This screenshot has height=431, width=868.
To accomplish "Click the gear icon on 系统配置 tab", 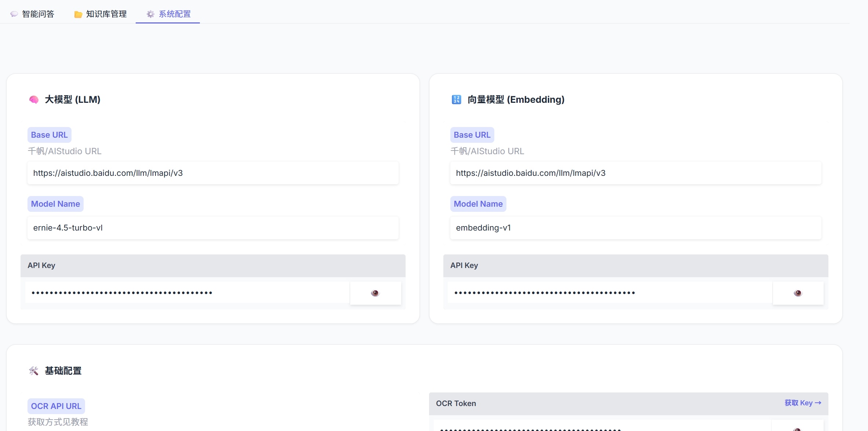I will coord(150,14).
